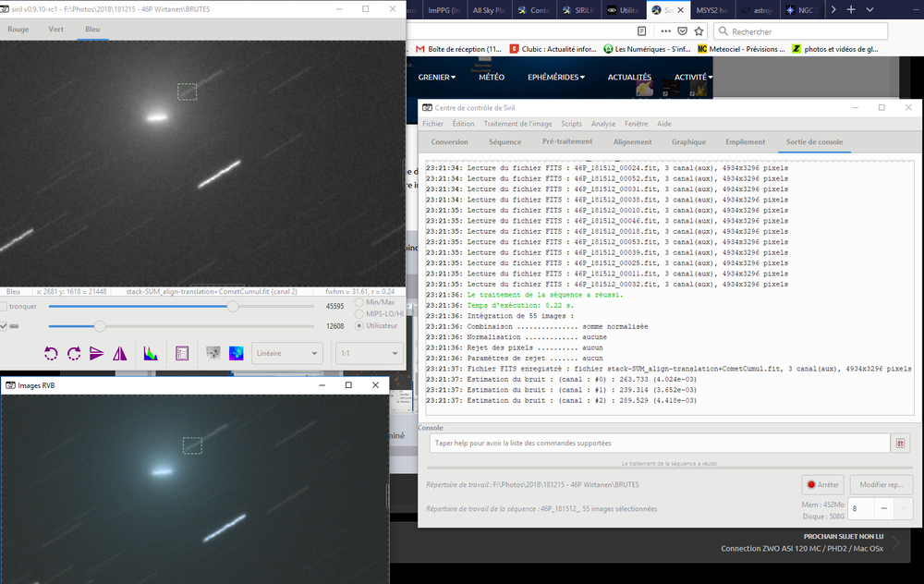Image resolution: width=924 pixels, height=584 pixels.
Task: Open the Empilement tab
Action: click(x=746, y=142)
